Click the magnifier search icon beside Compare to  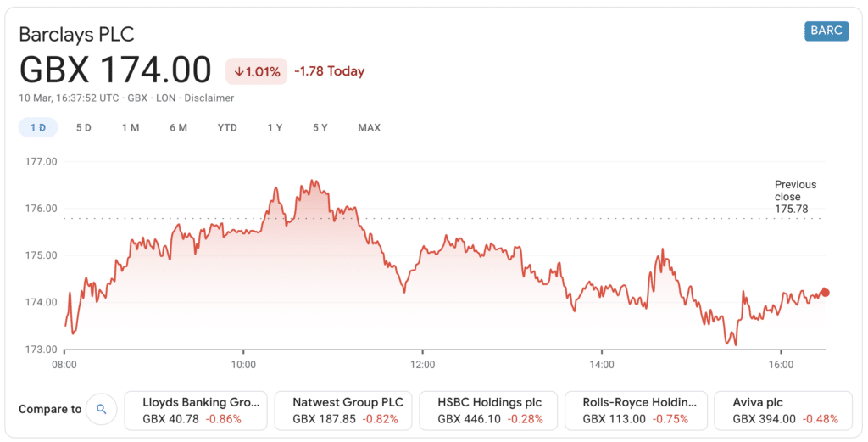[x=102, y=409]
